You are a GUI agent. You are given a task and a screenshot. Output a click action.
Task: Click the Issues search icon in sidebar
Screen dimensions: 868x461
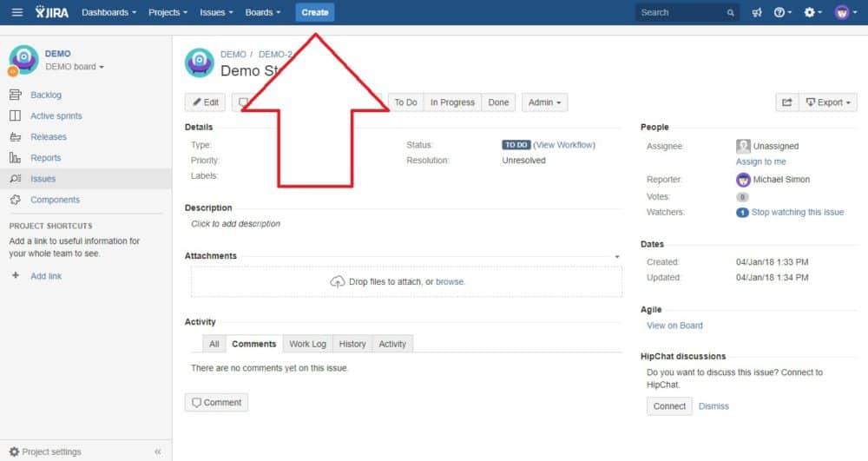[16, 179]
